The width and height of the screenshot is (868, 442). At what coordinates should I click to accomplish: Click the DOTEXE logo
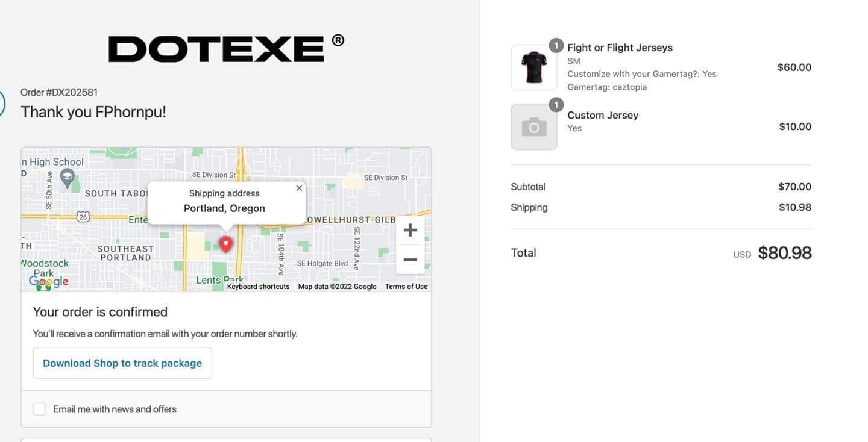pyautogui.click(x=226, y=48)
